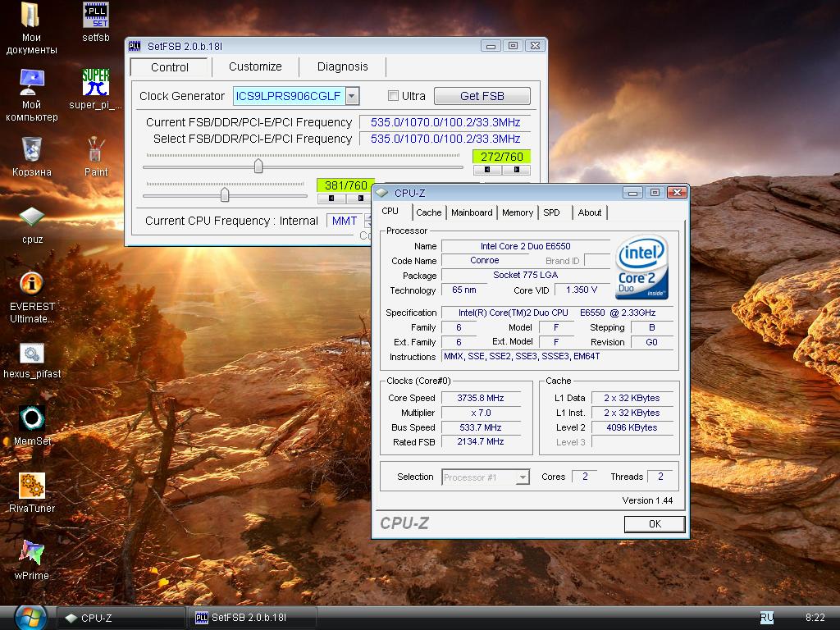Click right arrow under the 381/760 value
The width and height of the screenshot is (840, 630).
359,199
